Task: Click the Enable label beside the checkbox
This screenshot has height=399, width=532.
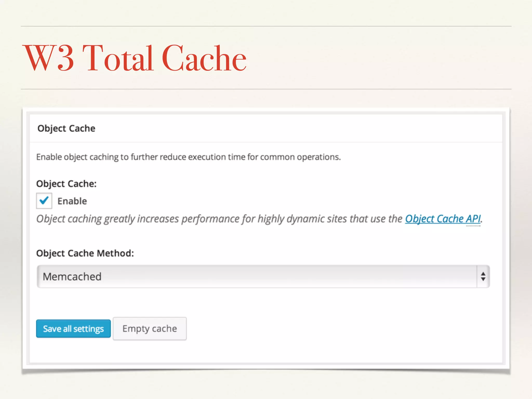Action: pos(72,201)
